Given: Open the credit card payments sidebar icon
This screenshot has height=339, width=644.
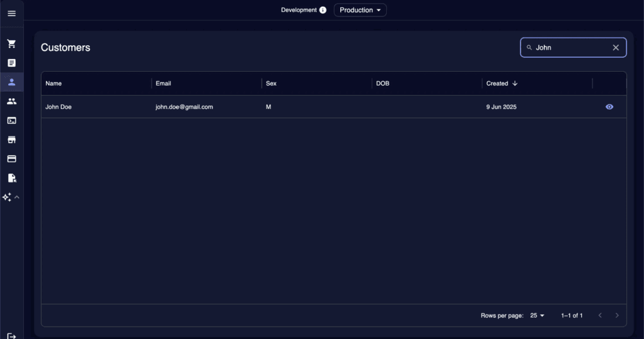Looking at the screenshot, I should (11, 158).
